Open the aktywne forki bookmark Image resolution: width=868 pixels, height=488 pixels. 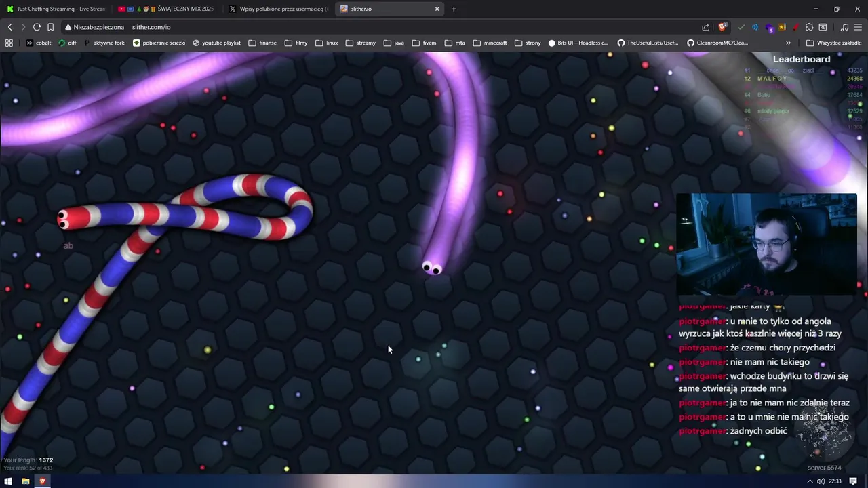[x=104, y=43]
